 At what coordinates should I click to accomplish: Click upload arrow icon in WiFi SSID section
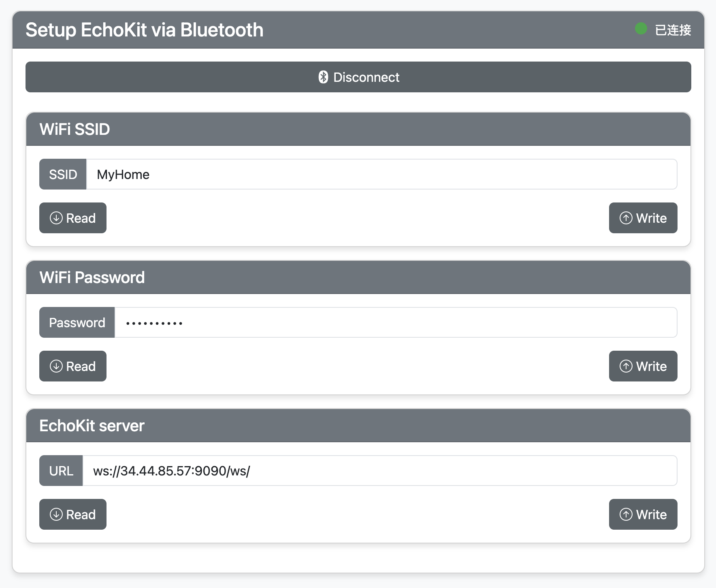pyautogui.click(x=626, y=218)
